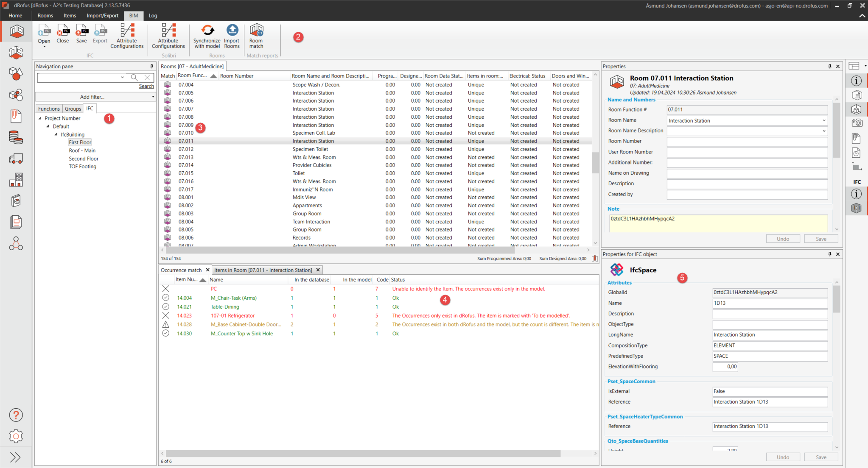Switch to the Import/Export ribbon tab
Screen dimensions: 868x468
pos(102,16)
